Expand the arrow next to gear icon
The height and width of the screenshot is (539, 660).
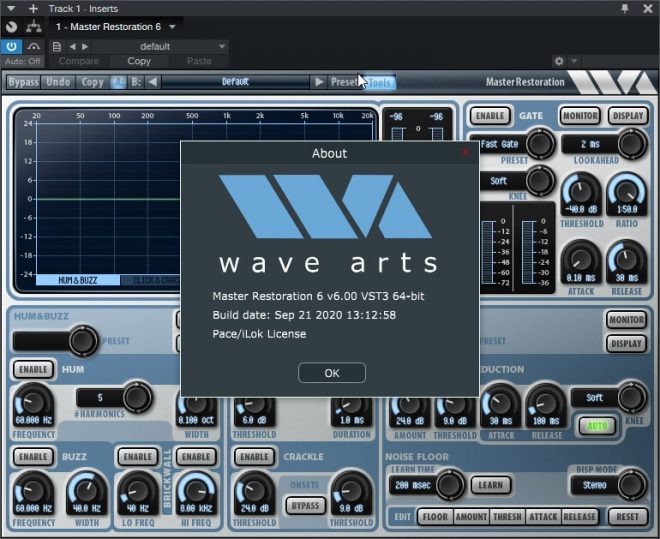574,61
